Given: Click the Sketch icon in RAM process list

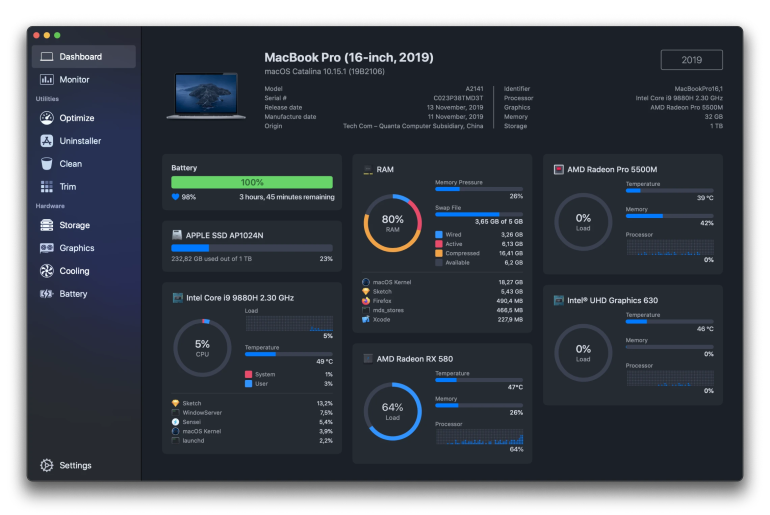Looking at the screenshot, I should 366,292.
